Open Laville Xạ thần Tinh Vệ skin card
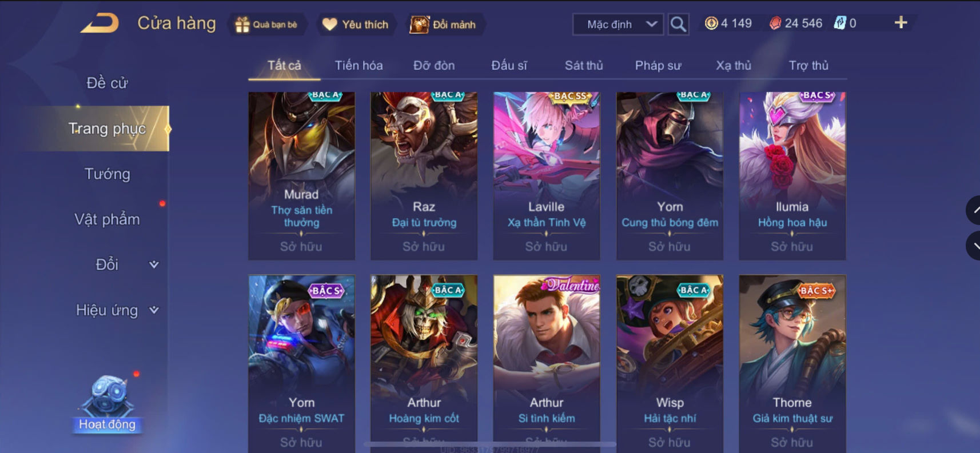The height and width of the screenshot is (453, 980). pos(547,176)
